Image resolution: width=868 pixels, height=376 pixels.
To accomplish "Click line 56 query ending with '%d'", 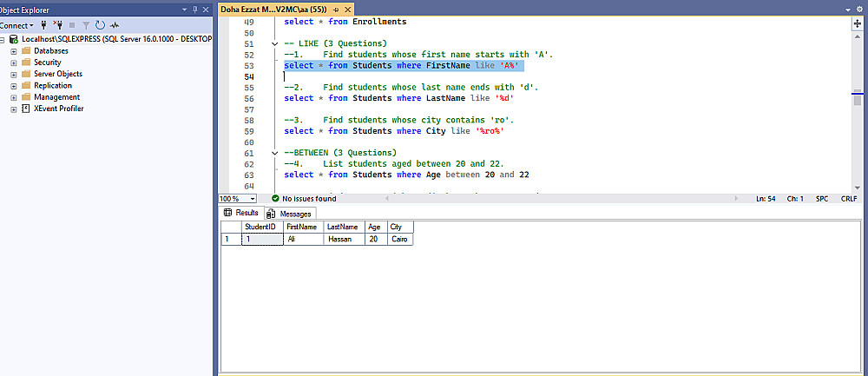I will click(x=399, y=99).
